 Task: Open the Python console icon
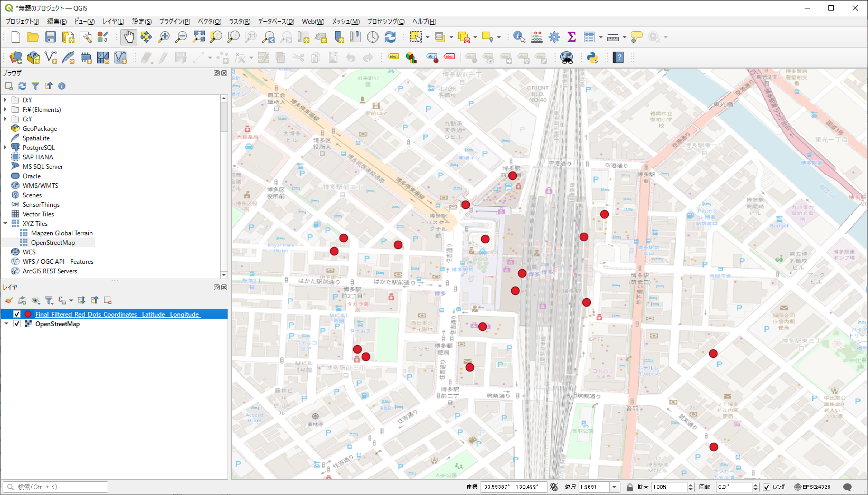(x=592, y=58)
